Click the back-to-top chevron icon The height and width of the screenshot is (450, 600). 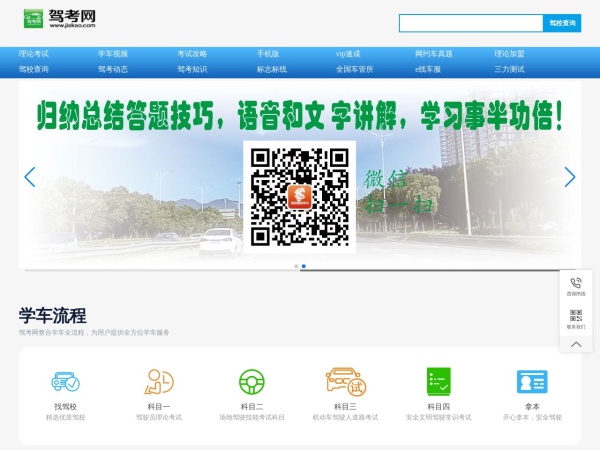(576, 344)
